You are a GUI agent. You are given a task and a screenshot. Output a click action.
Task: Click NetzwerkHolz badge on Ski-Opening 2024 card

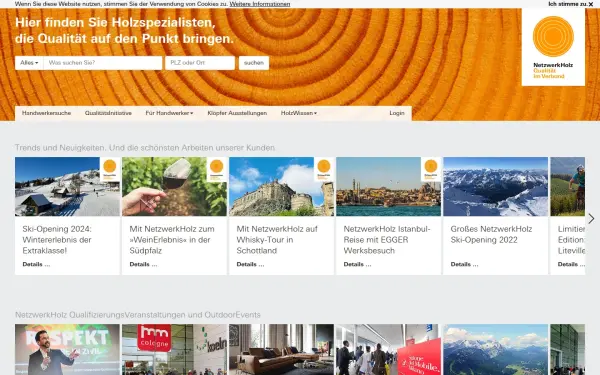point(110,170)
